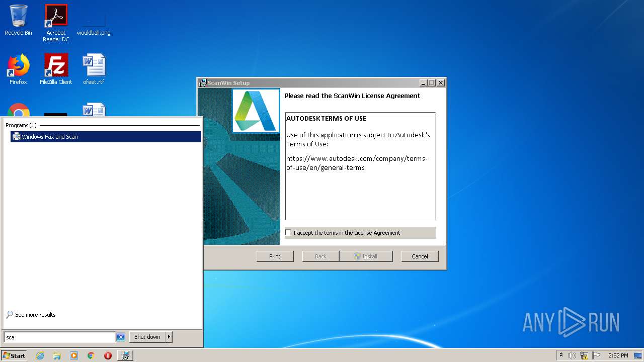
Task: Click the Print button in ScanWin Setup
Action: coord(275,256)
